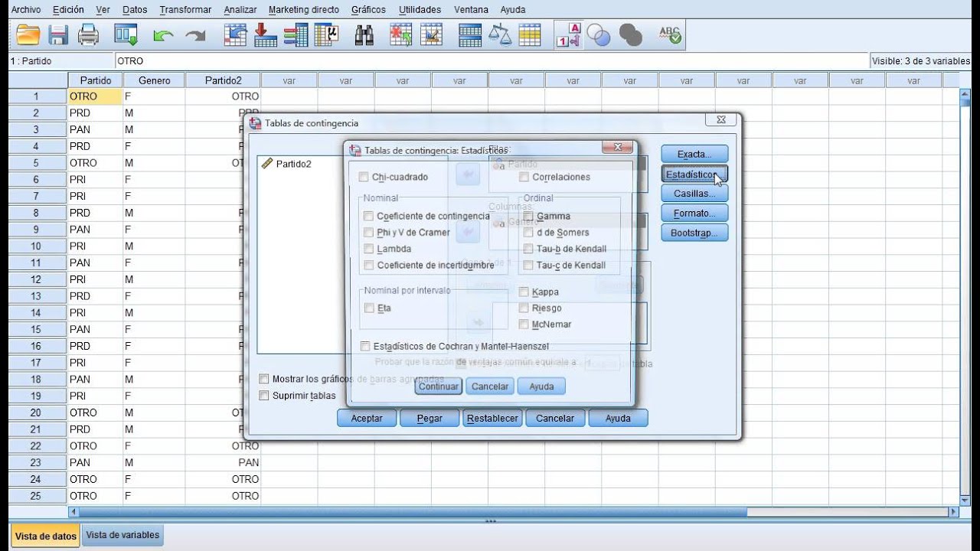Click the Print icon in toolbar

(89, 35)
